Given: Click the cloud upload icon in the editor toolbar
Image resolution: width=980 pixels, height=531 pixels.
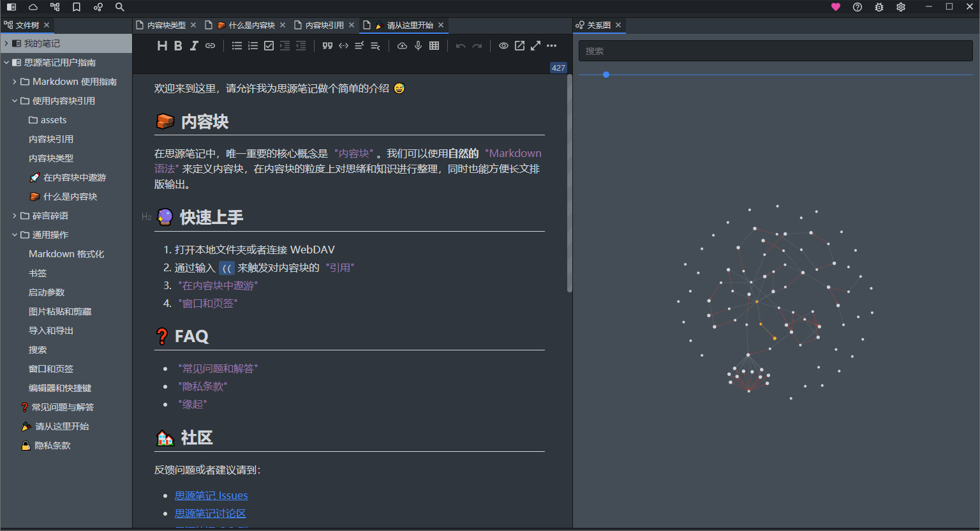Looking at the screenshot, I should pyautogui.click(x=402, y=45).
